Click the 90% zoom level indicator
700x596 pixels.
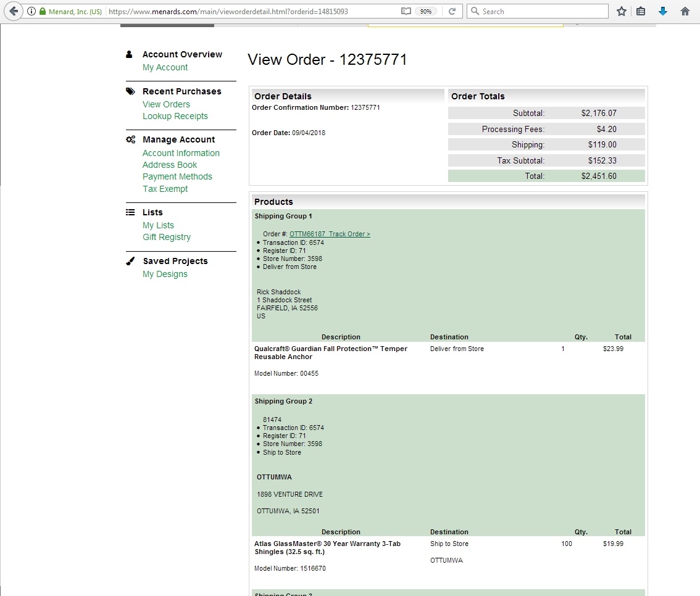[x=426, y=11]
